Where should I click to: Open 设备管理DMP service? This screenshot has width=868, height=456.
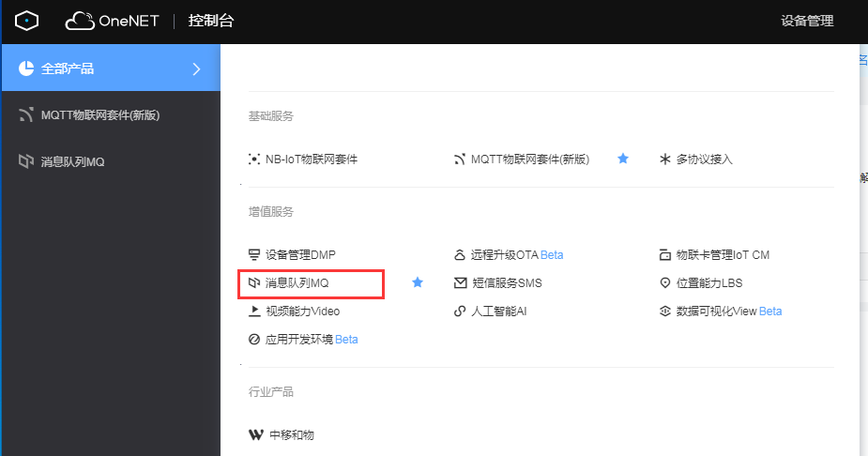[x=300, y=254]
